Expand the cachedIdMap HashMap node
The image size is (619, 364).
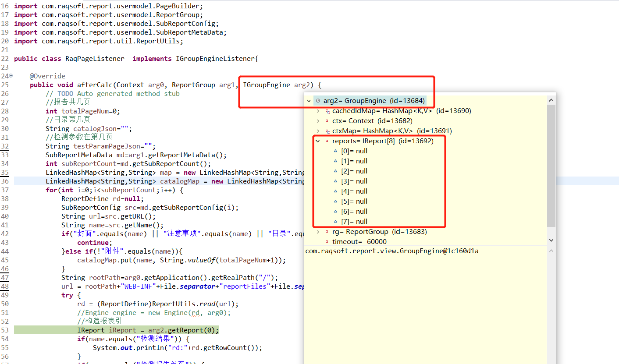click(318, 111)
